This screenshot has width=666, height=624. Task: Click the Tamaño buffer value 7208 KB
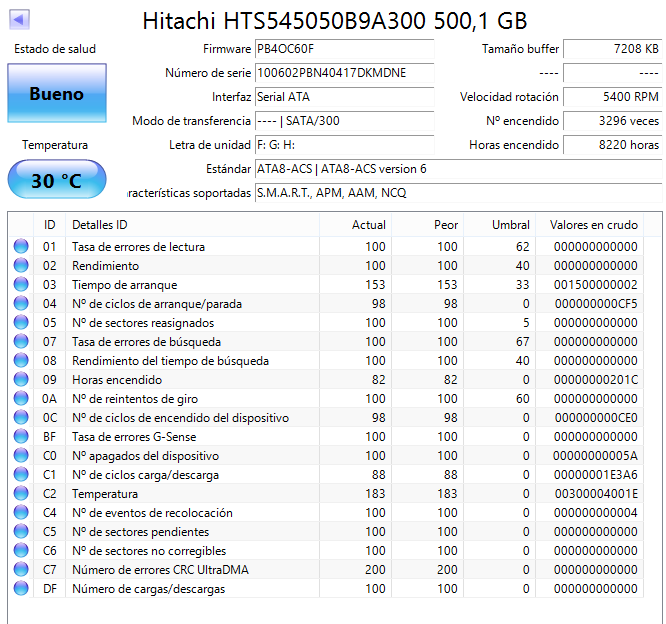point(612,49)
